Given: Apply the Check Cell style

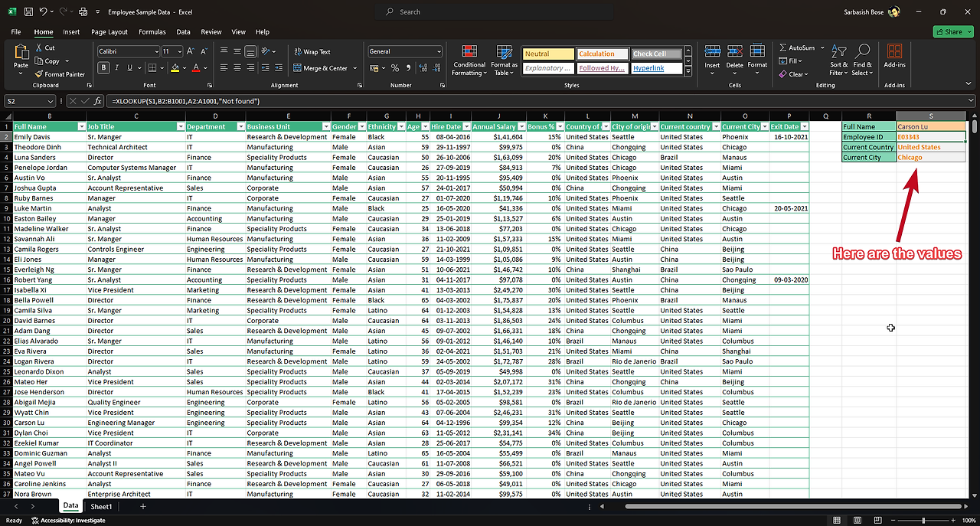Looking at the screenshot, I should point(655,54).
